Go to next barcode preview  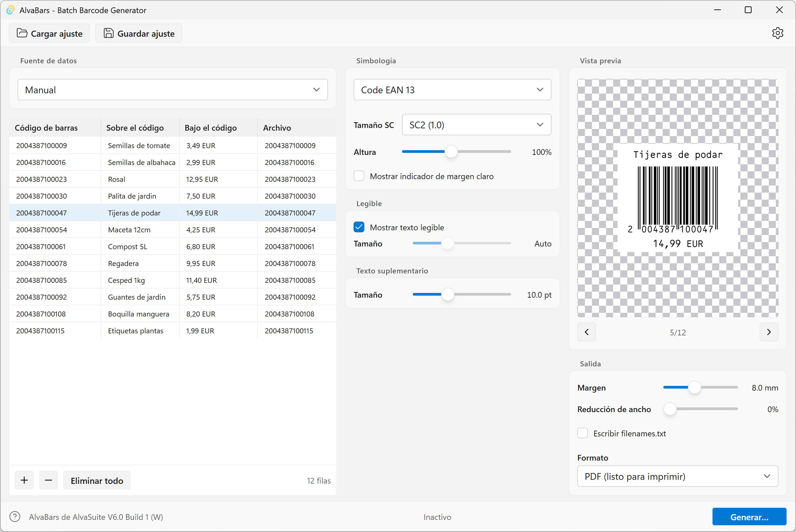pyautogui.click(x=769, y=332)
